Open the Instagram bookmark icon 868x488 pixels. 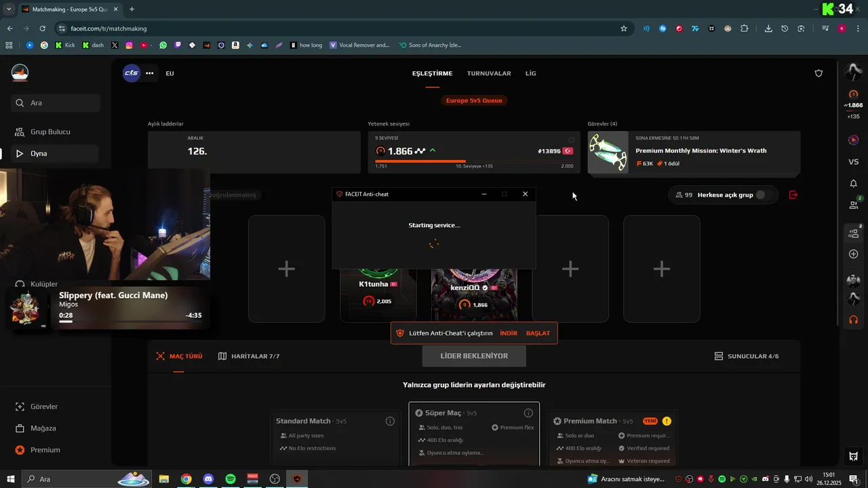129,45
